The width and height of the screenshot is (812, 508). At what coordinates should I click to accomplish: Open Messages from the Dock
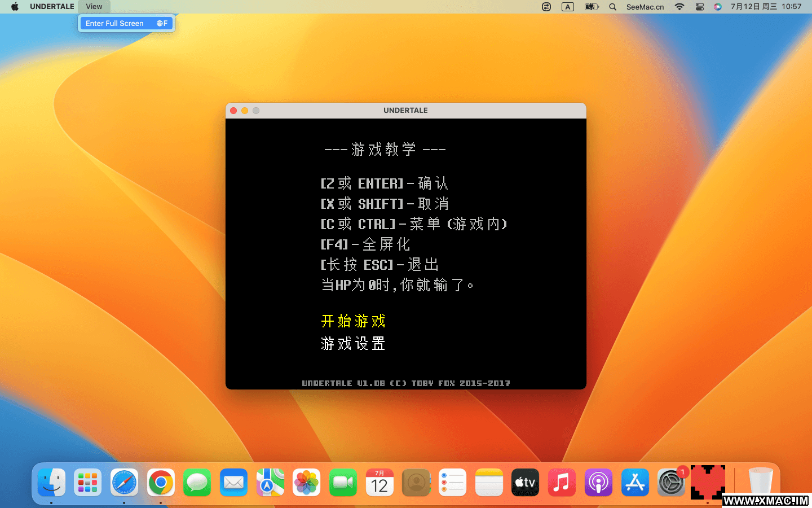(197, 483)
